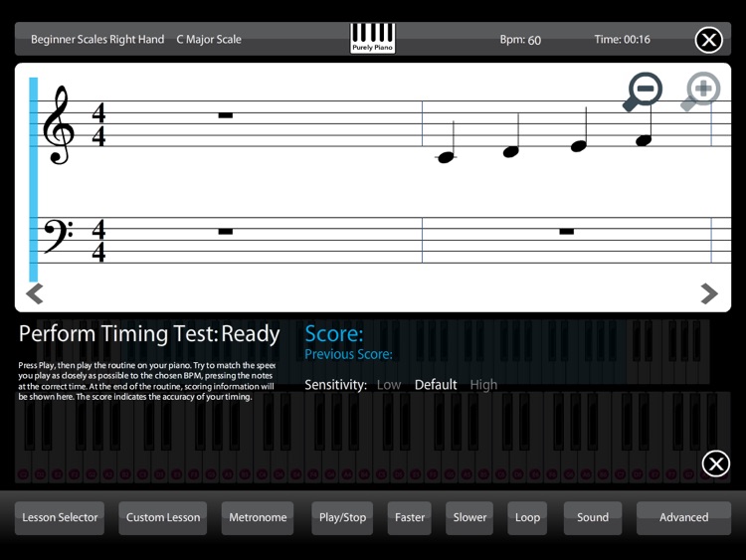Open Sound options
This screenshot has width=746, height=560.
coord(593,517)
